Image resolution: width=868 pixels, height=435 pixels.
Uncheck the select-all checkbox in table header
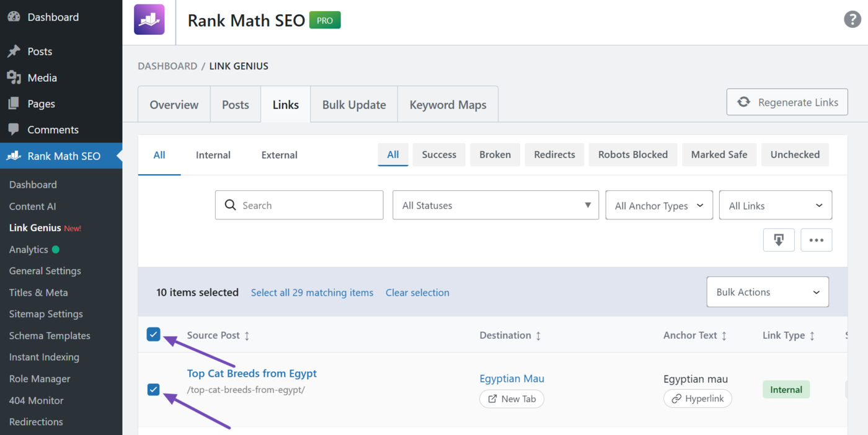pos(153,334)
